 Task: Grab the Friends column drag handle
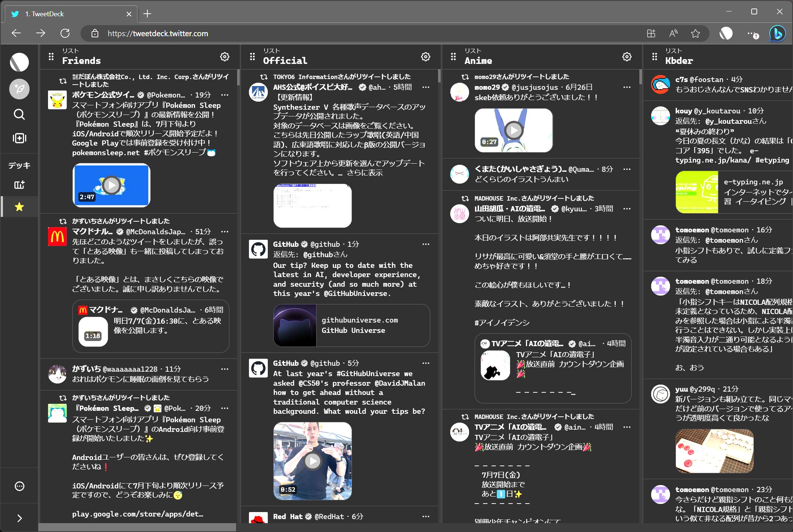point(51,57)
